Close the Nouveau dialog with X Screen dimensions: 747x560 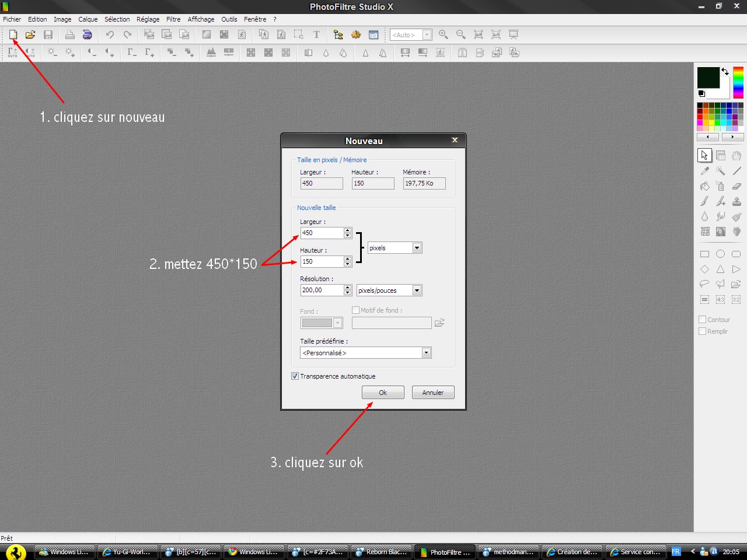455,140
